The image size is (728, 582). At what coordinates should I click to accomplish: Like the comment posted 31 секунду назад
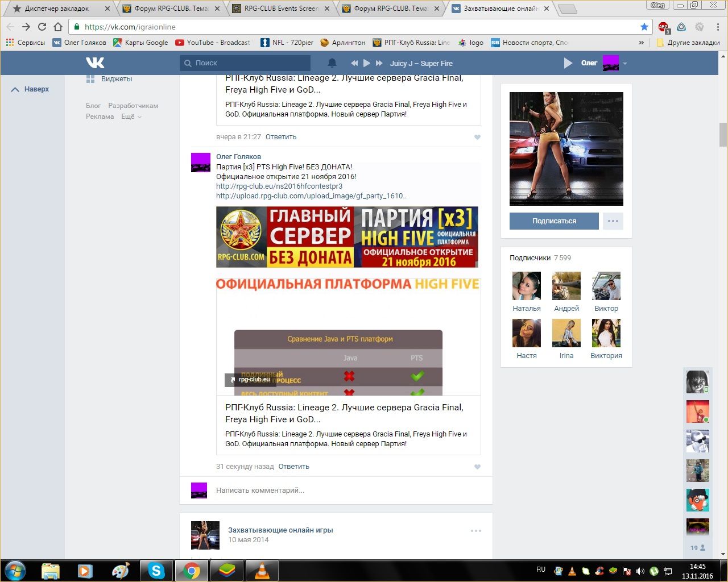(477, 467)
